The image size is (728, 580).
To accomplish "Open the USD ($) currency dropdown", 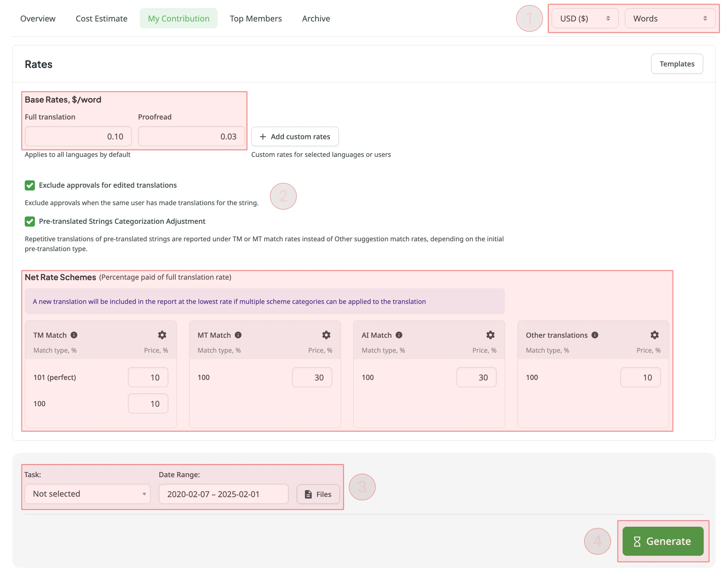I will [x=584, y=18].
